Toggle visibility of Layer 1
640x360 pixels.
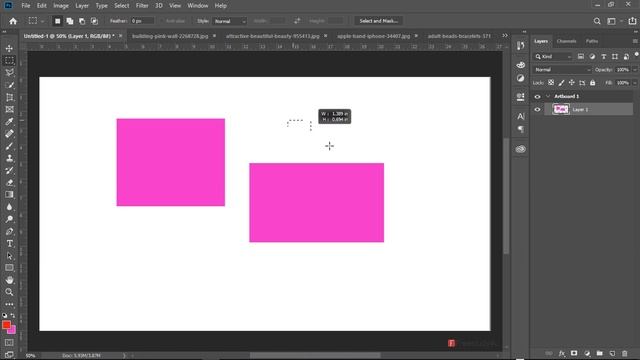point(537,109)
